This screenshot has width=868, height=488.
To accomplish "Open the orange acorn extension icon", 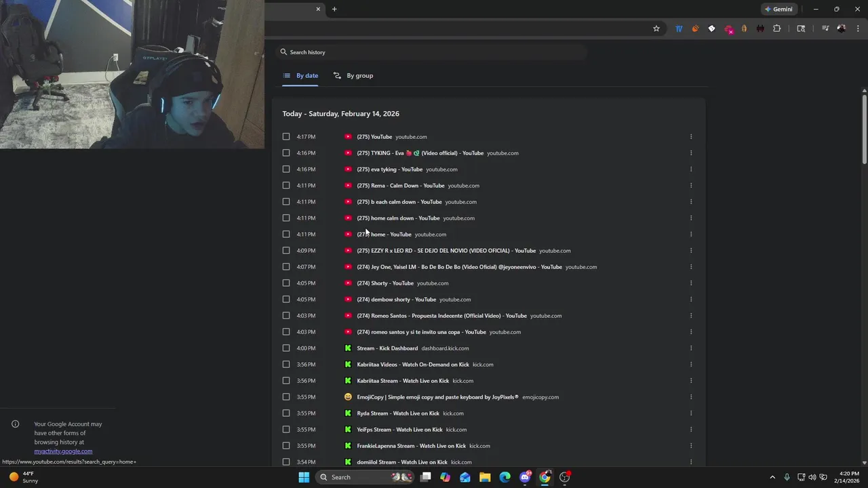I will point(695,28).
